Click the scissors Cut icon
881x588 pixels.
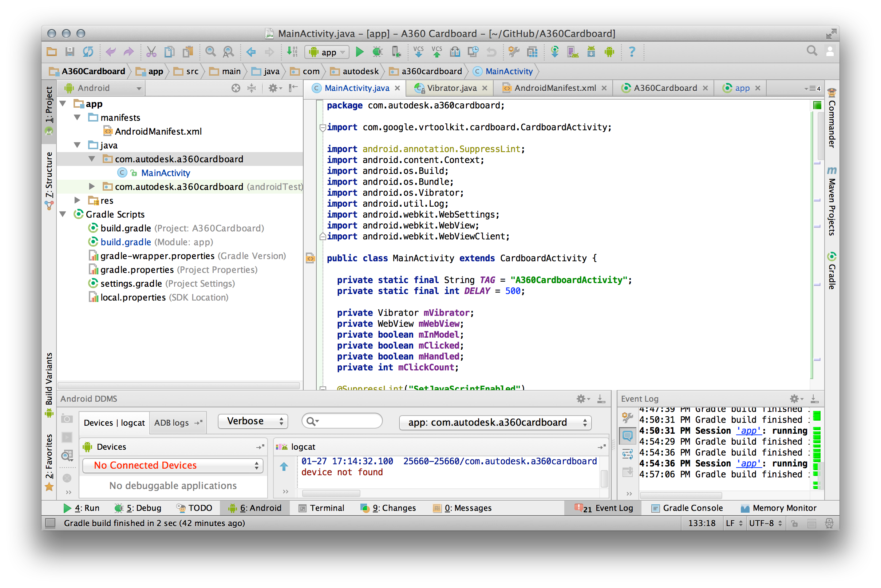point(151,52)
